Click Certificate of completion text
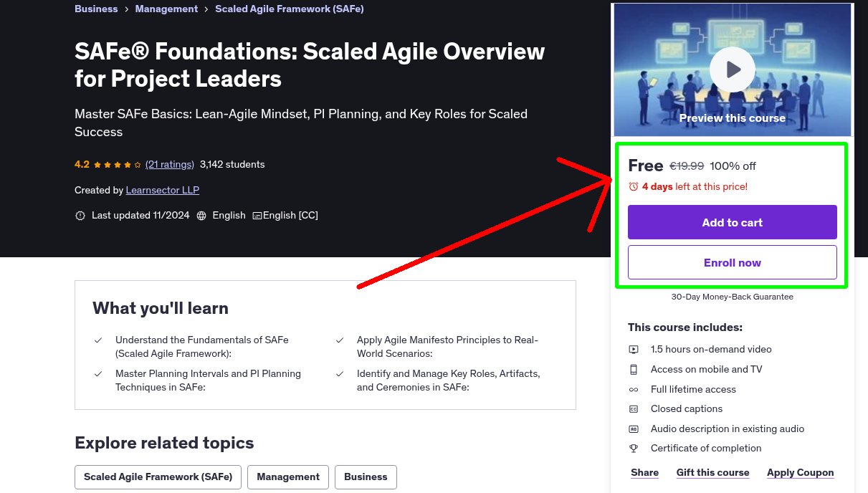The image size is (868, 493). coord(706,448)
